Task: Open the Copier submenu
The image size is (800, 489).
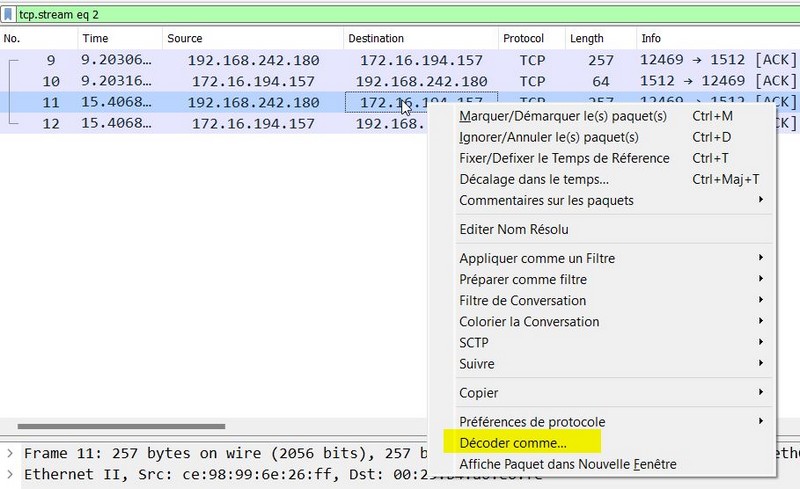Action: (613, 393)
